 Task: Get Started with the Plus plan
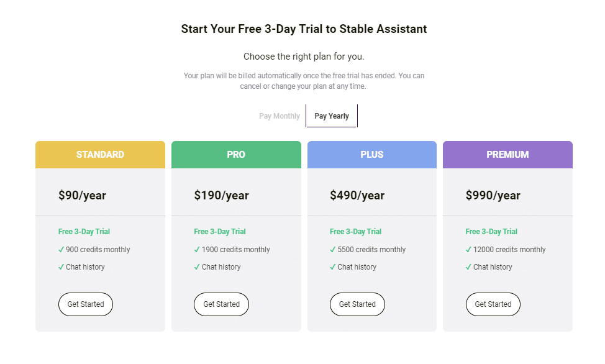pos(357,304)
